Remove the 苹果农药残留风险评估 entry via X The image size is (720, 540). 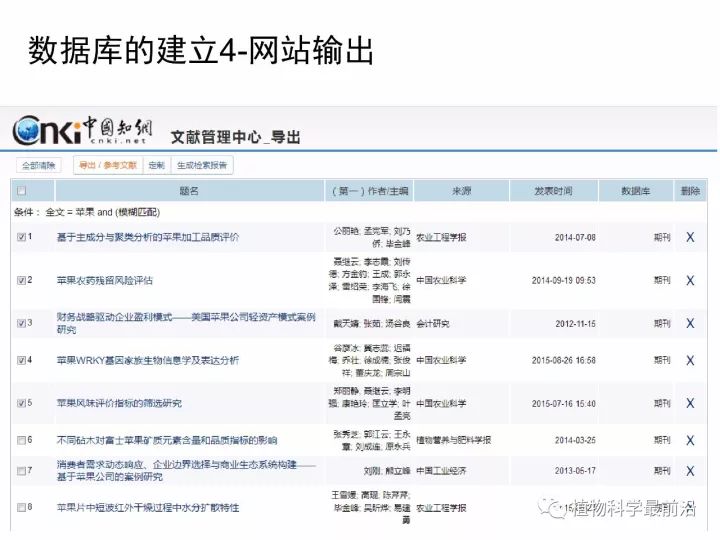[690, 281]
